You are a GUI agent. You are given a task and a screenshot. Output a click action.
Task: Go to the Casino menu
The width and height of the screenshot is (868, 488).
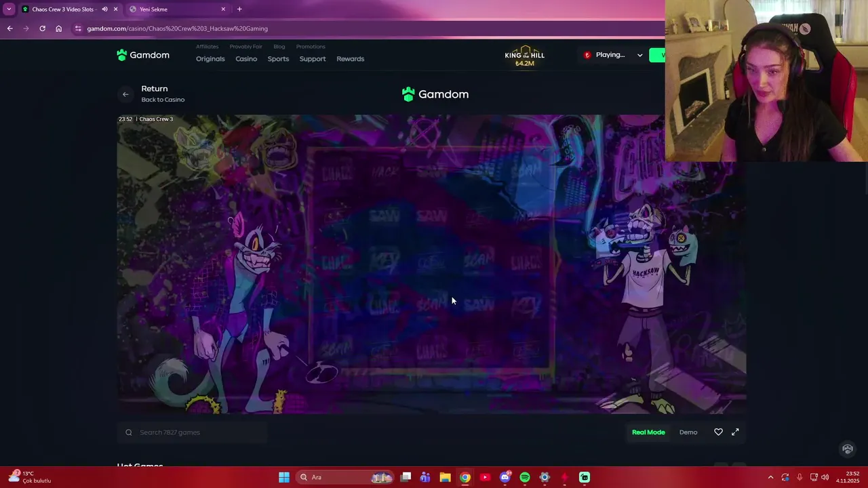(246, 59)
